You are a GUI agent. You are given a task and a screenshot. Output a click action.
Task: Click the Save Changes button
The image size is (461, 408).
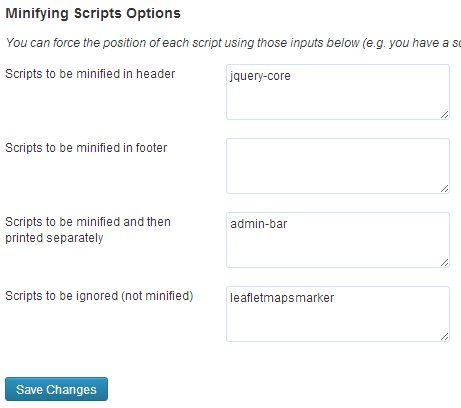56,389
